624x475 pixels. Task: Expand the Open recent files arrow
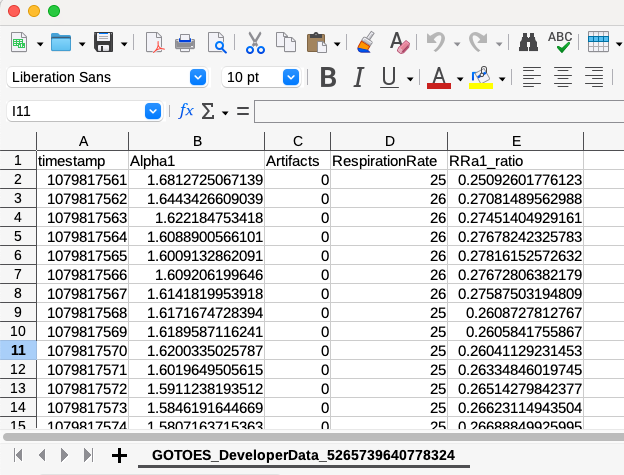point(82,43)
